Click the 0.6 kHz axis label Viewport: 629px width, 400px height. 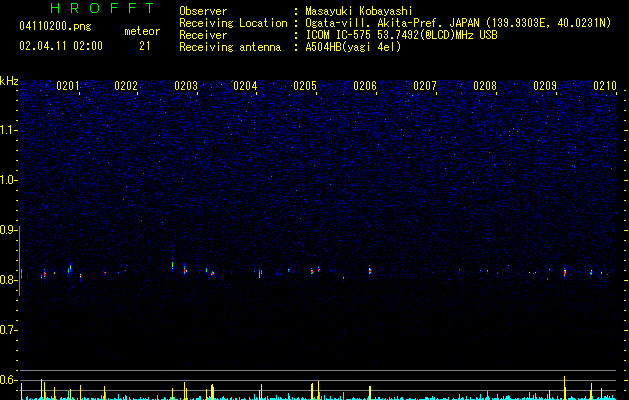click(8, 380)
